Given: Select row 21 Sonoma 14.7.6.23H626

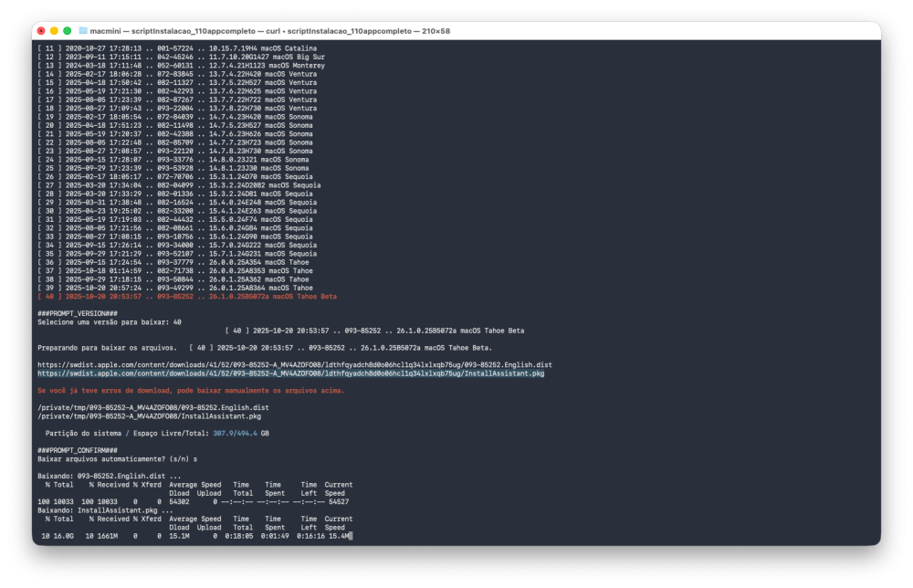Looking at the screenshot, I should (x=175, y=134).
